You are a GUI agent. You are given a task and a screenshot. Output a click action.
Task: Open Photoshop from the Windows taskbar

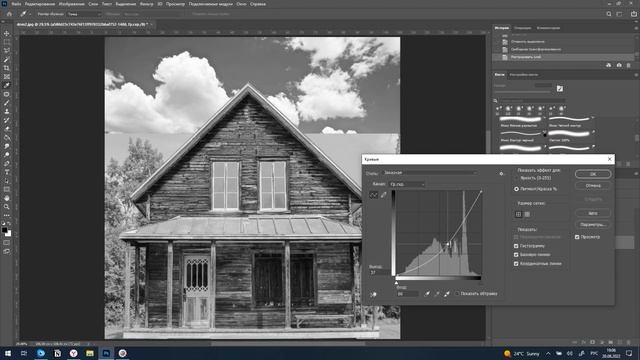pyautogui.click(x=106, y=353)
